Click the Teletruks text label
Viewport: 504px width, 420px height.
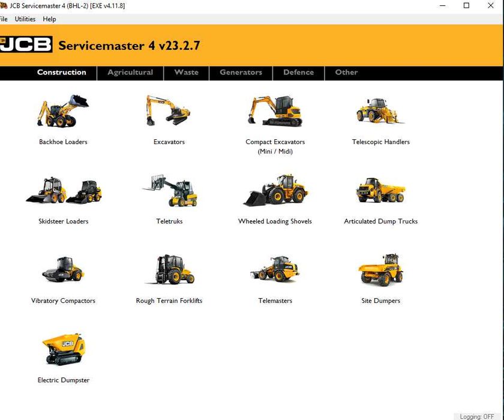tap(169, 221)
